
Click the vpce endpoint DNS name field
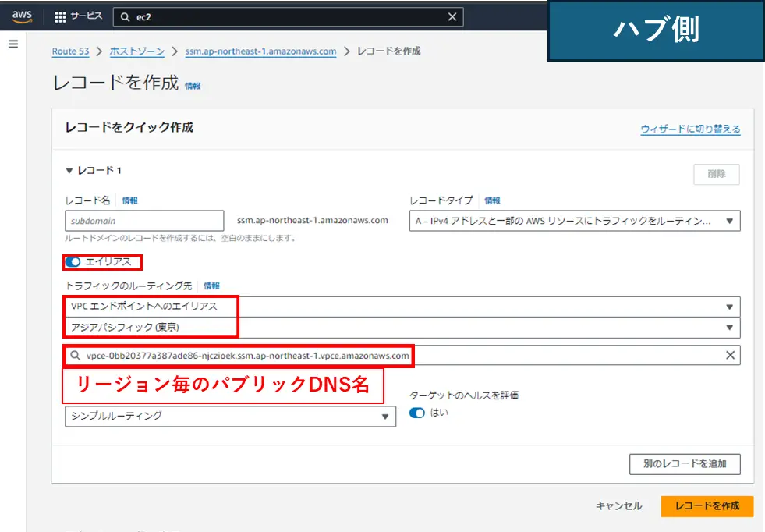(402, 356)
